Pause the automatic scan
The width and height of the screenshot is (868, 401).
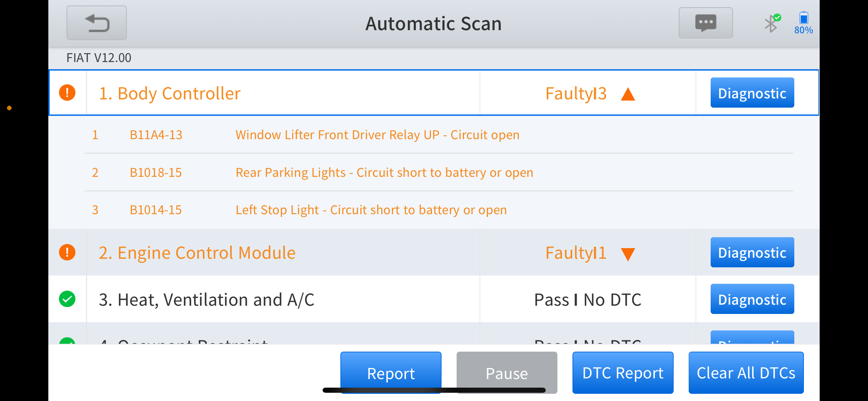tap(507, 373)
